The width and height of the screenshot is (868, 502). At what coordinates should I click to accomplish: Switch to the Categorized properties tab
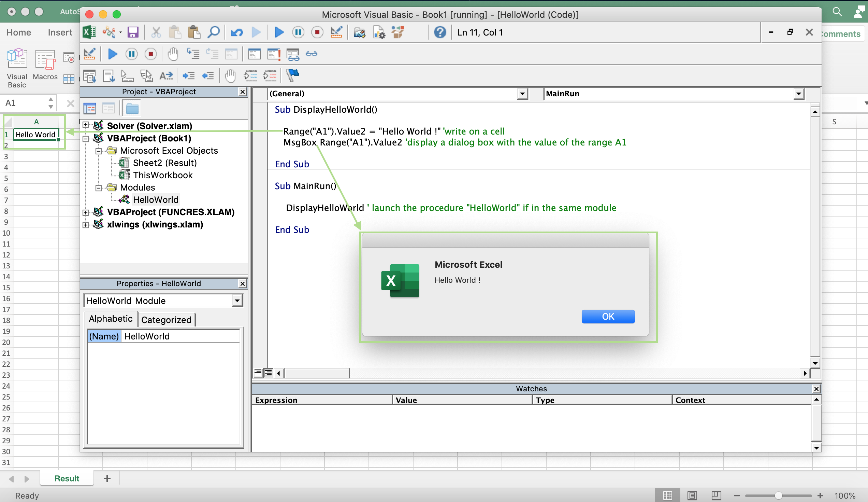[x=167, y=320]
